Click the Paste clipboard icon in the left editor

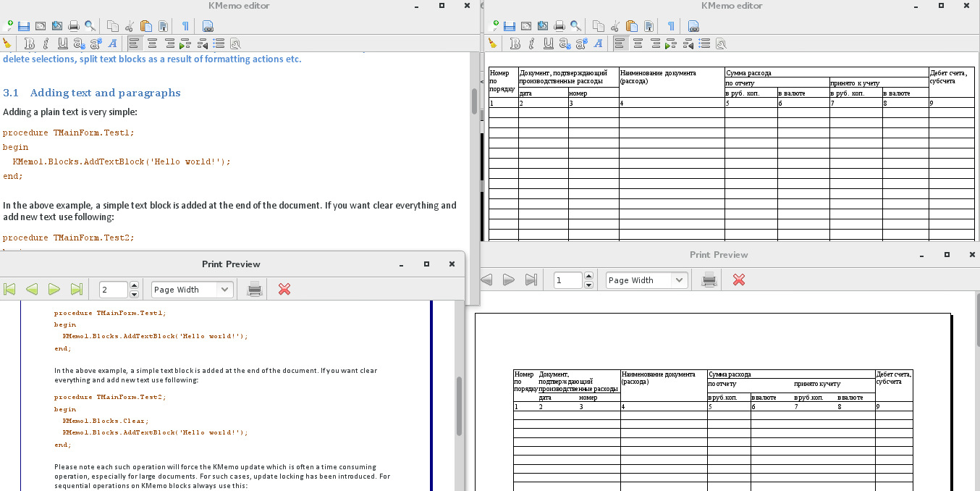[146, 26]
